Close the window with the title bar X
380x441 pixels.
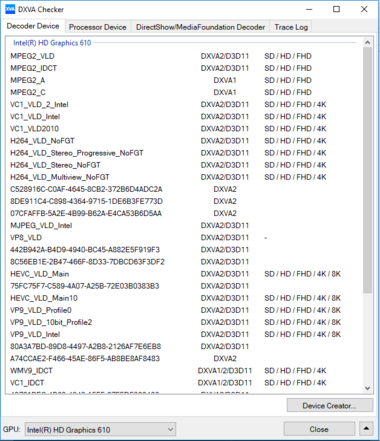(x=364, y=9)
